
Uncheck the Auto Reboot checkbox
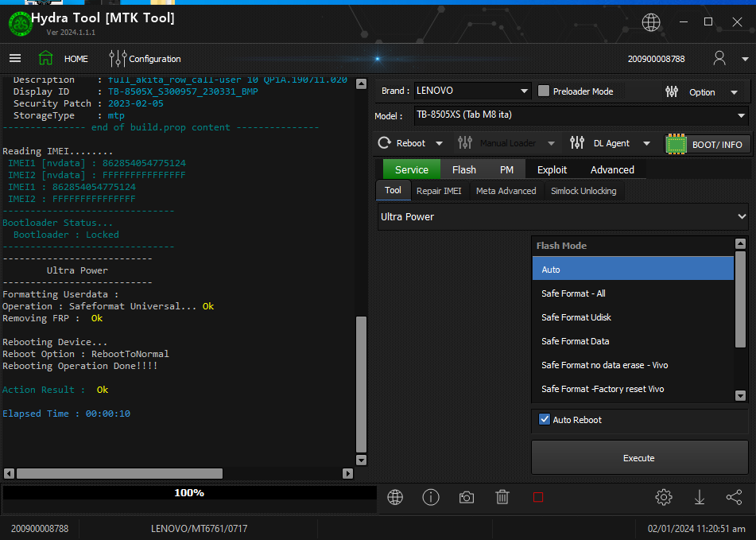545,419
